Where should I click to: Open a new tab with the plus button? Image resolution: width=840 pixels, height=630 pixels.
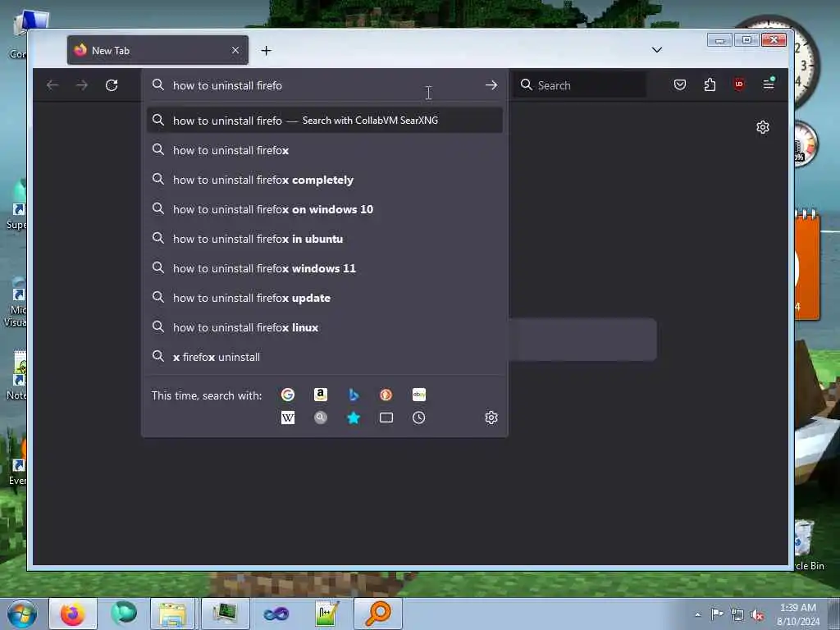[x=267, y=50]
